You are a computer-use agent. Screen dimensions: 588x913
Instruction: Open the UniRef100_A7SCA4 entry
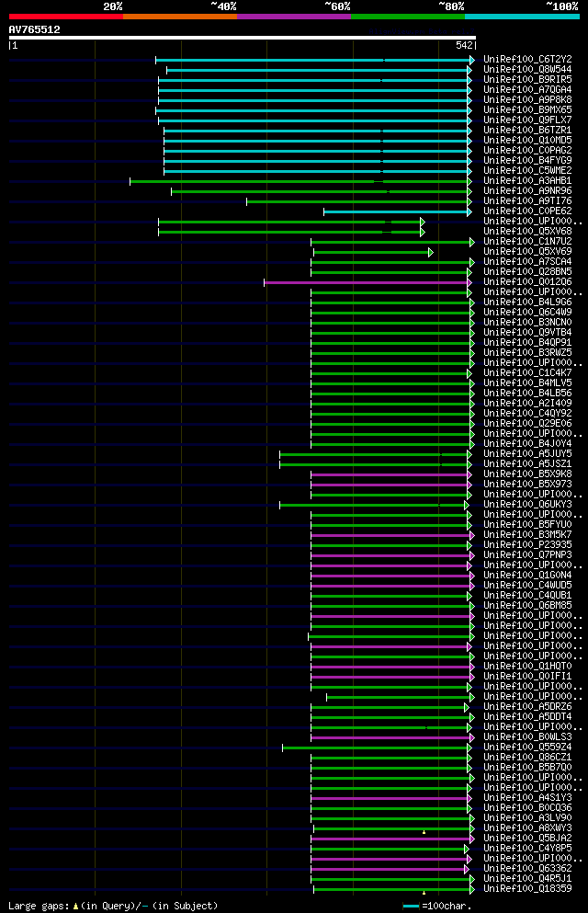point(527,261)
